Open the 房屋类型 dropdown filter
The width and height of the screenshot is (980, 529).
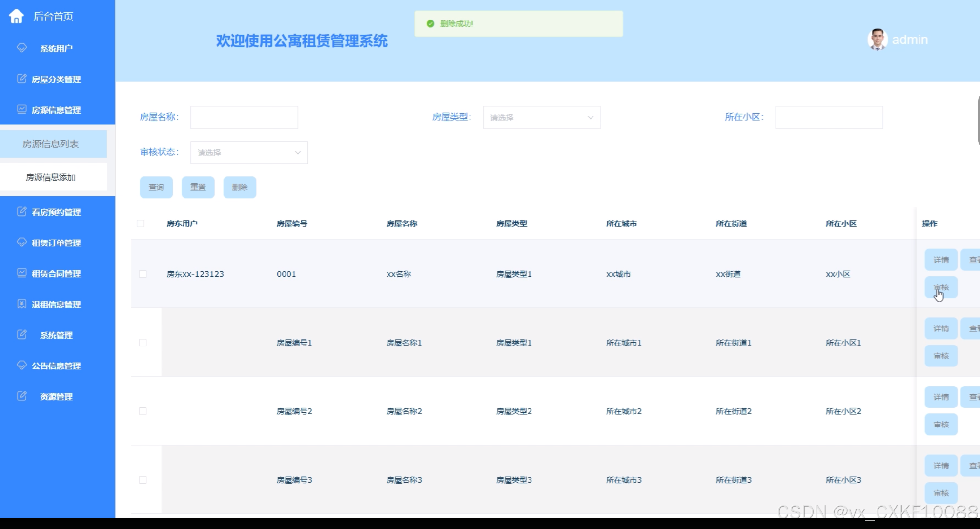[541, 118]
